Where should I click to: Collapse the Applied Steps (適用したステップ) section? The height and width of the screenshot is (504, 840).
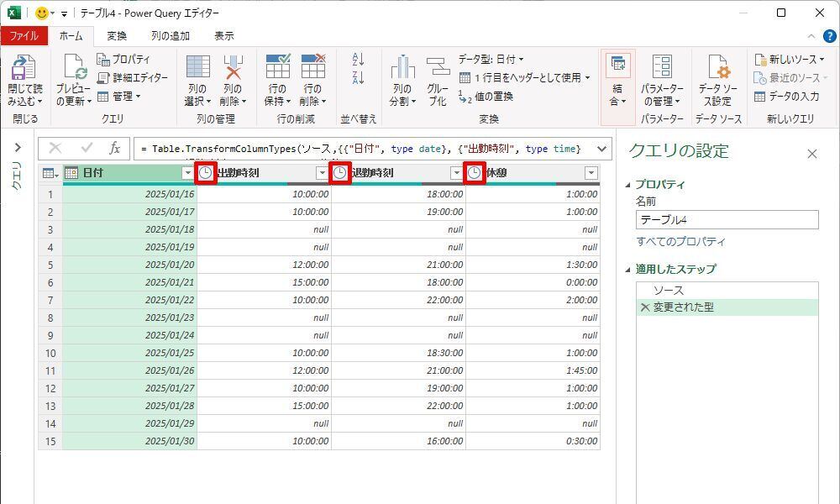point(627,270)
